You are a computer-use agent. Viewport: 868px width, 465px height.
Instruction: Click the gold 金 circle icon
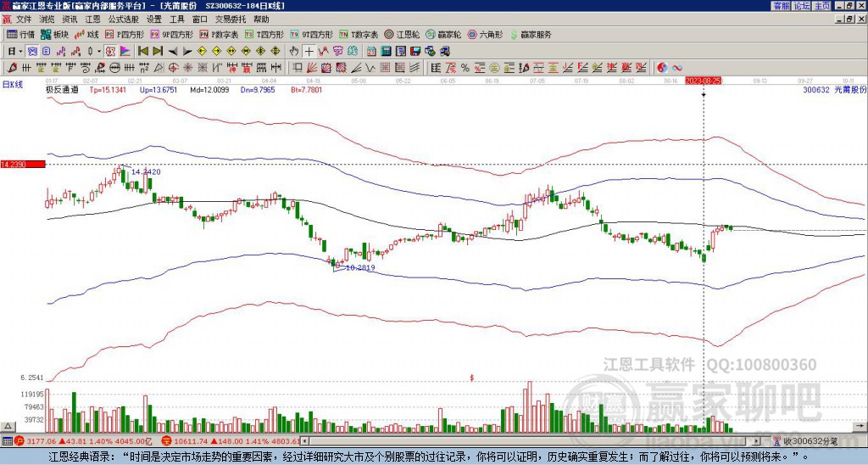(x=494, y=68)
